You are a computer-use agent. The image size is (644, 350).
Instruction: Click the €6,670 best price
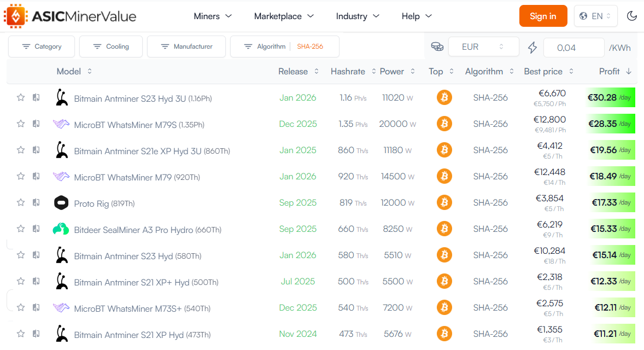[552, 94]
